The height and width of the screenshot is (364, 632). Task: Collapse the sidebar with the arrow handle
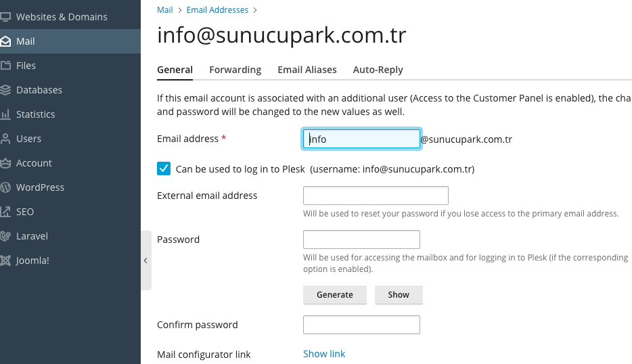tap(145, 260)
